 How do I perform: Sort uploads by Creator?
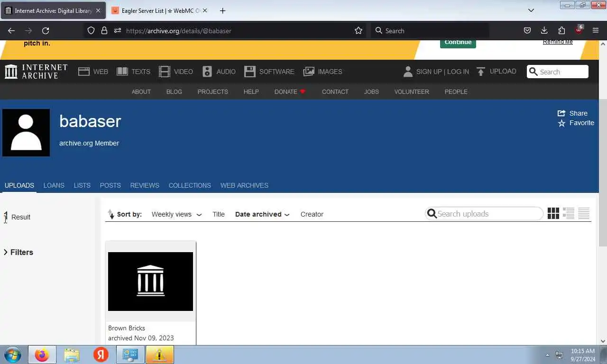312,214
